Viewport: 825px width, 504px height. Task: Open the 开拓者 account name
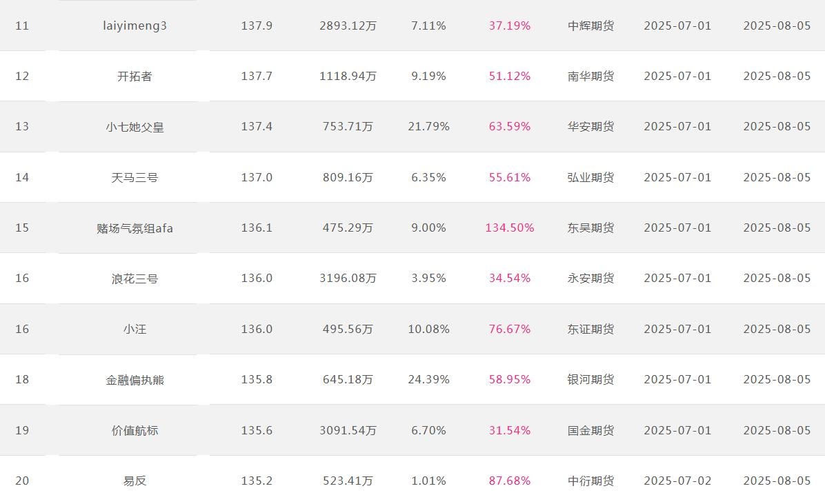pos(135,77)
